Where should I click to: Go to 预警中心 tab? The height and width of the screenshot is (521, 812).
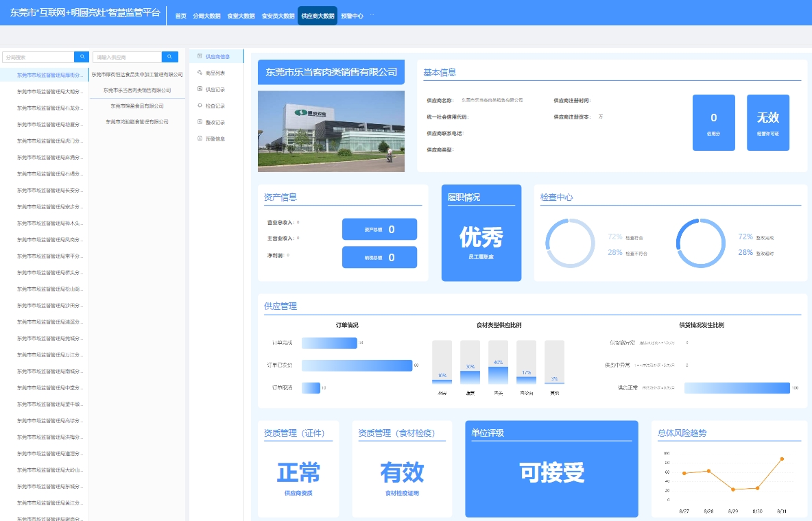pos(352,16)
